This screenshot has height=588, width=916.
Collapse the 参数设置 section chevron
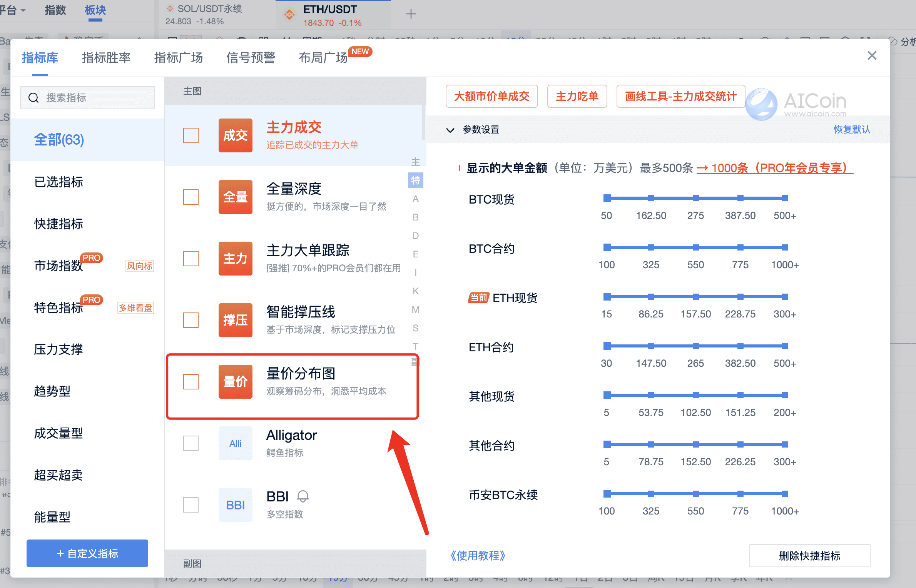[450, 130]
